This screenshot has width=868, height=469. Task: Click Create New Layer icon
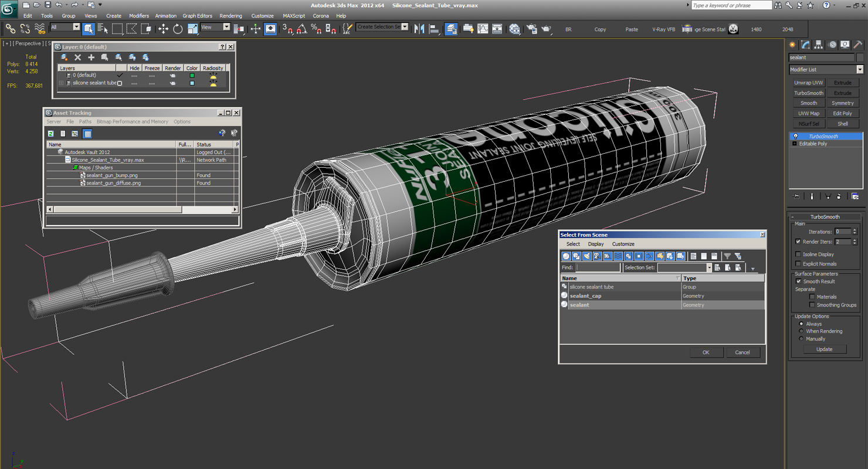[64, 57]
